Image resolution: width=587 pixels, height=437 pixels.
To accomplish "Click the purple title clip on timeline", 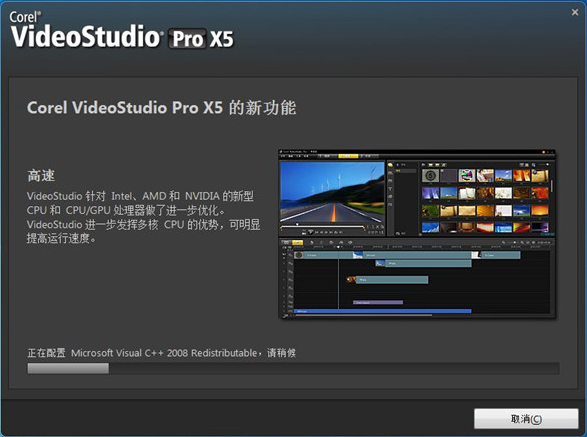I will click(378, 302).
